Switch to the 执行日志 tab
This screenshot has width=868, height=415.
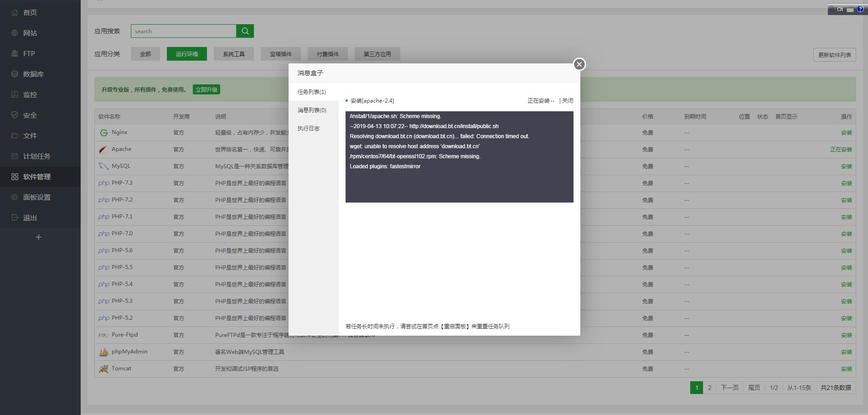coord(314,128)
